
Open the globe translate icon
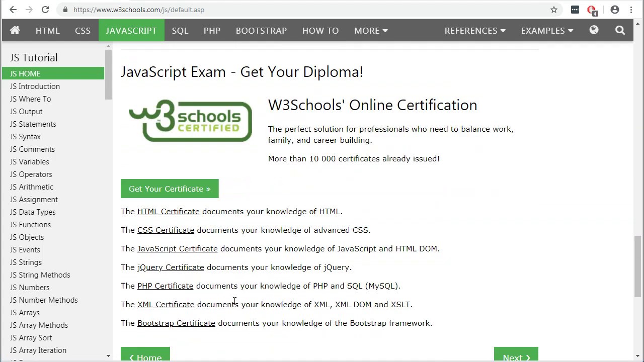[594, 30]
